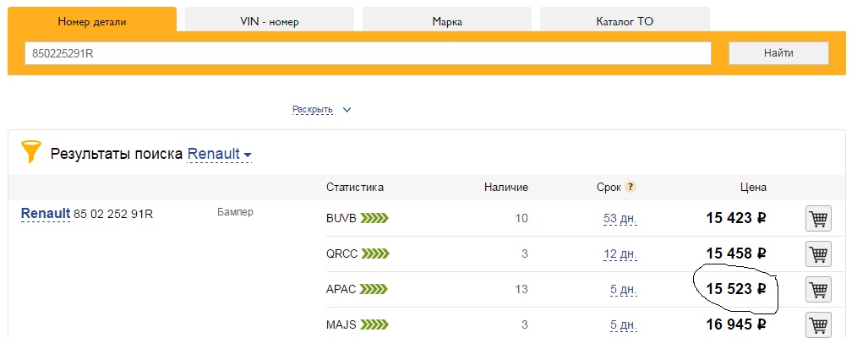Click the orange filter funnel icon
The width and height of the screenshot is (868, 338).
point(31,153)
